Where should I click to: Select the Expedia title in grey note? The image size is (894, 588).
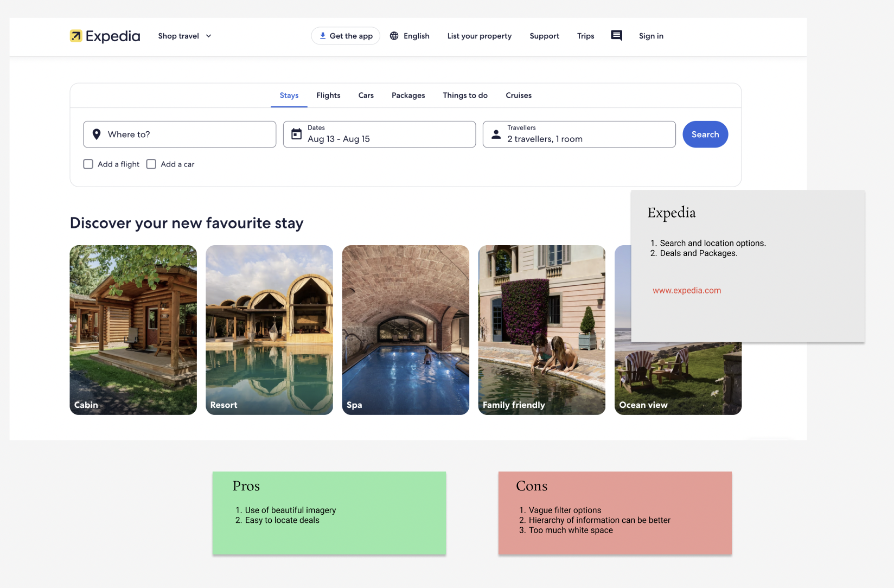[672, 213]
